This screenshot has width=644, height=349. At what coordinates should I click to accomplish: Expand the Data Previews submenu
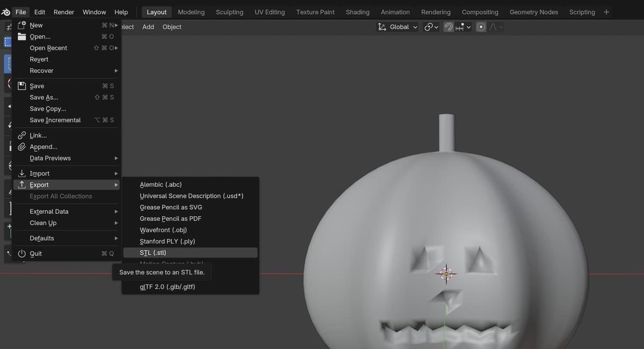click(x=67, y=158)
